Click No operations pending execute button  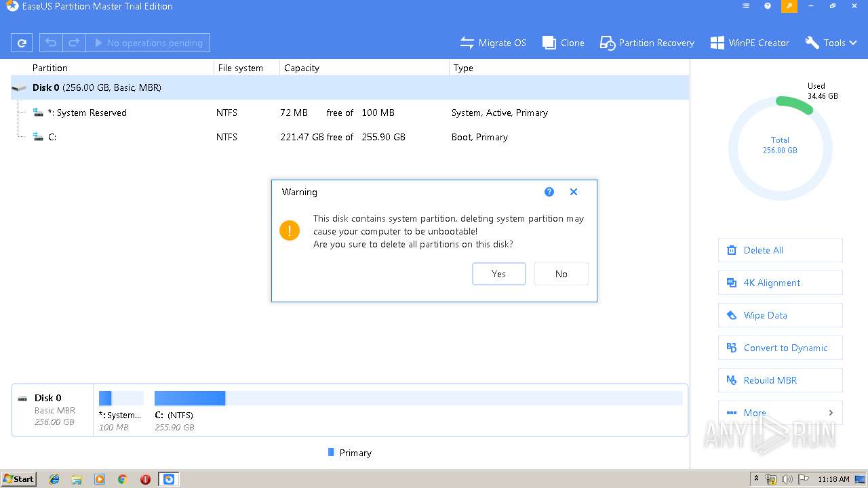tap(148, 43)
